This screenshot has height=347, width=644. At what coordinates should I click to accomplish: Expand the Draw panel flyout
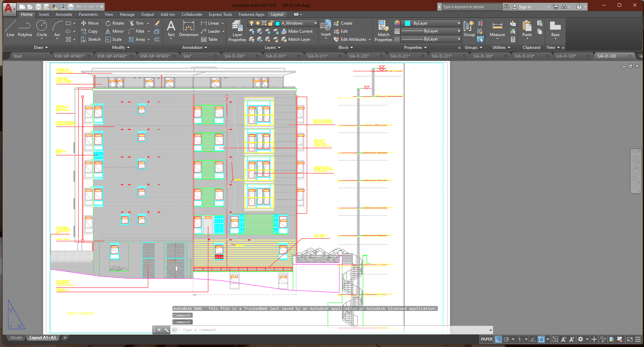point(41,48)
